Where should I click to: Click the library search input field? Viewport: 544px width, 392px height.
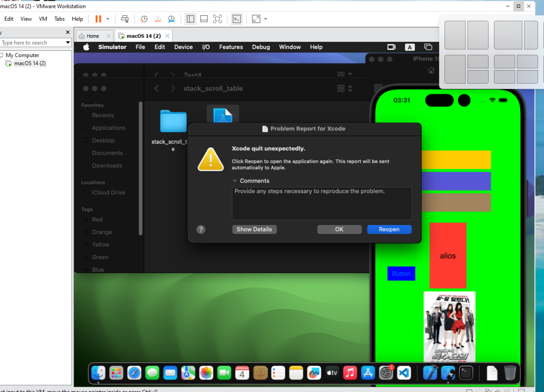32,43
